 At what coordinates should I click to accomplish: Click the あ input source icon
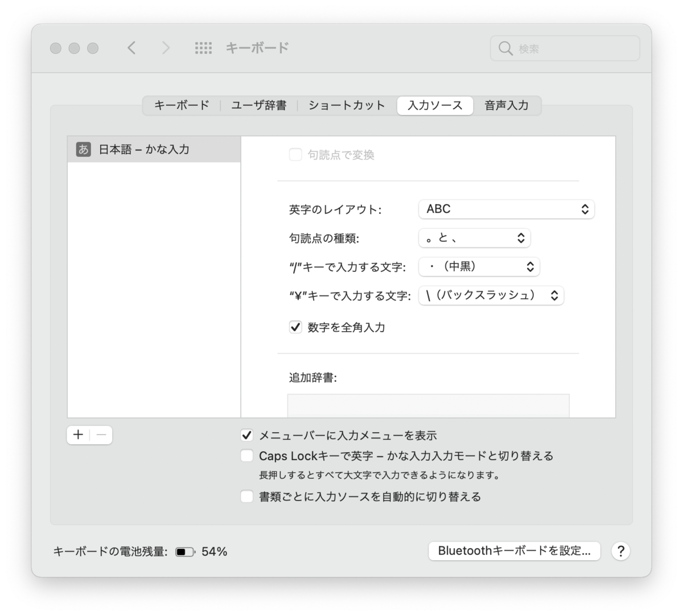[x=84, y=149]
